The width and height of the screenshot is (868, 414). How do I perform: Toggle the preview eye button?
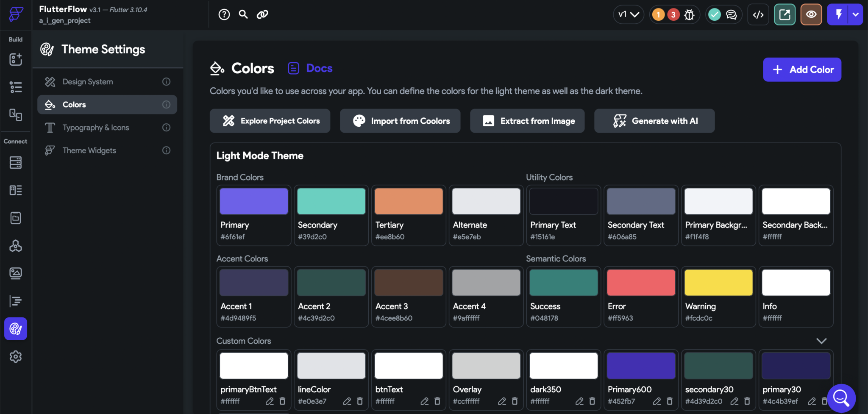pyautogui.click(x=811, y=15)
